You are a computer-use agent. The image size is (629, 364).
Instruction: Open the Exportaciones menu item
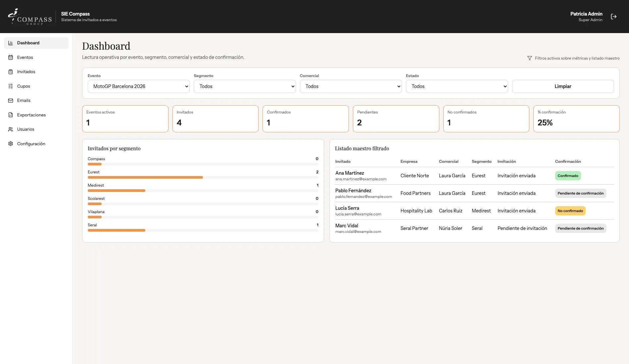[36, 115]
